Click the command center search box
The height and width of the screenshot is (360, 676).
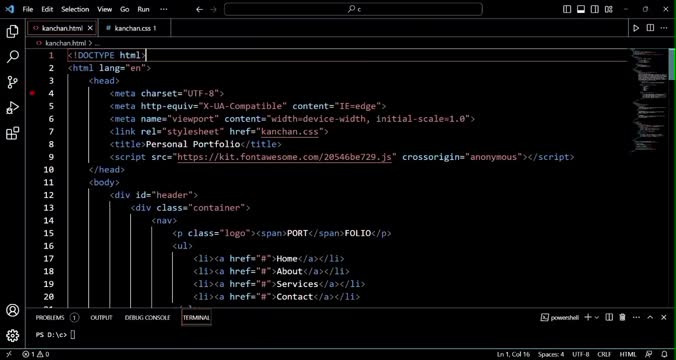(x=353, y=9)
